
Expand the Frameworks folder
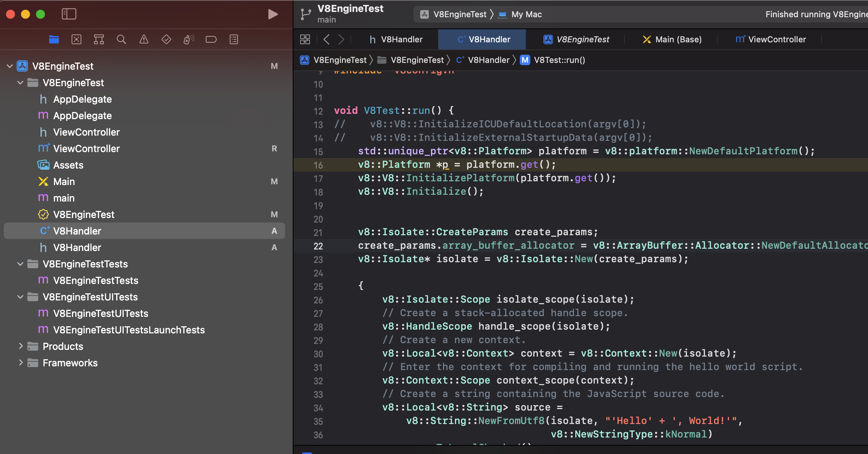click(20, 363)
